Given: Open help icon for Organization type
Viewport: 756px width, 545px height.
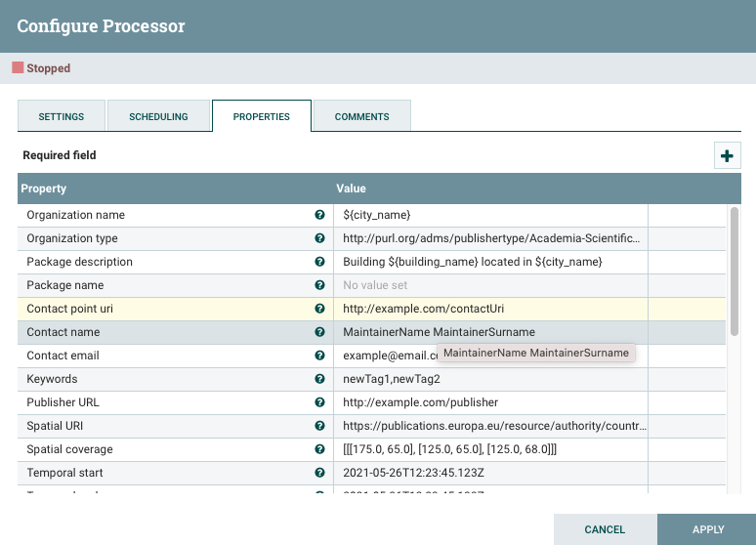Looking at the screenshot, I should 319,238.
